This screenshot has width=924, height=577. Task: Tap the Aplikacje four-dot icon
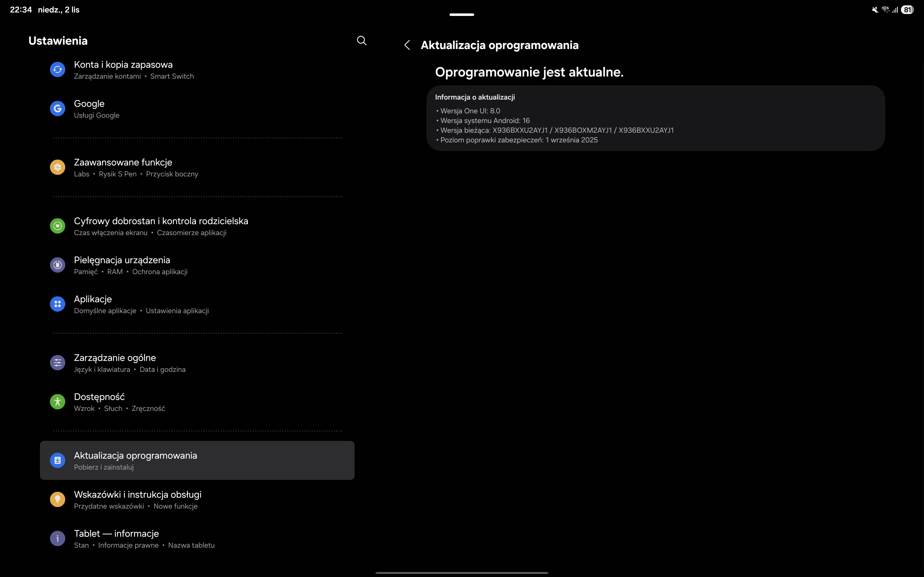tap(58, 304)
